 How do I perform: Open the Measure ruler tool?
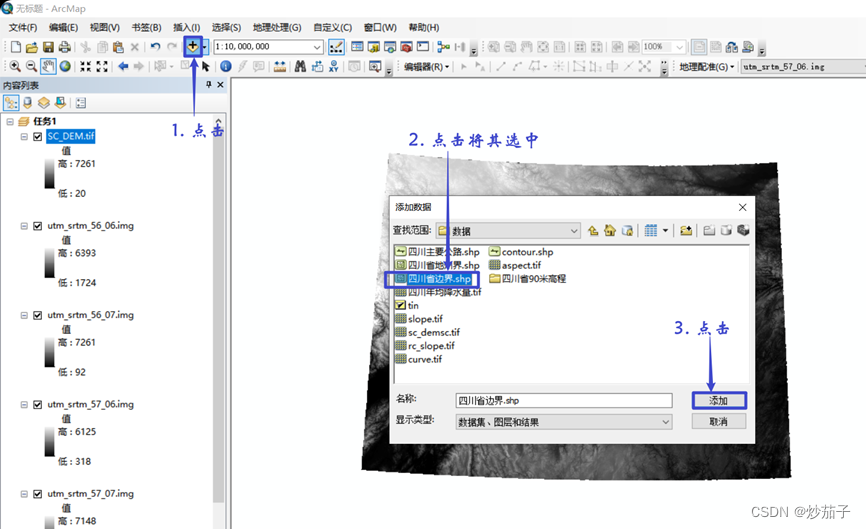coord(280,66)
